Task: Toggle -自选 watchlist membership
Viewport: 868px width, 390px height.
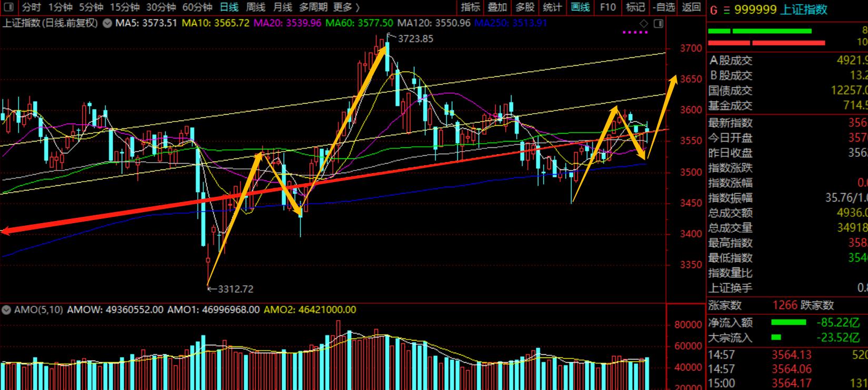Action: pyautogui.click(x=663, y=7)
